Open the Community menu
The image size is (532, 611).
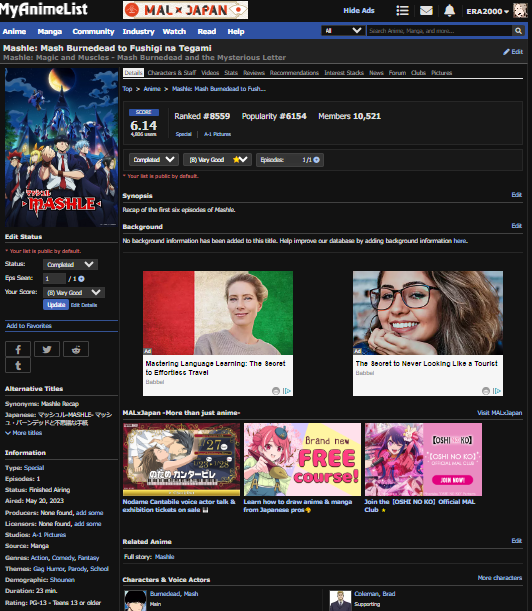(x=93, y=32)
